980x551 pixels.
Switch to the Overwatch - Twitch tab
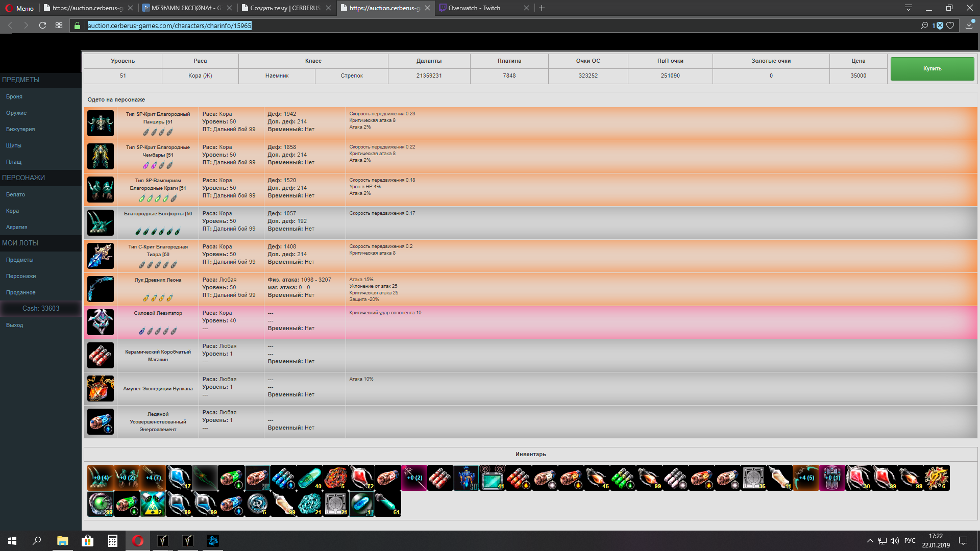click(482, 8)
